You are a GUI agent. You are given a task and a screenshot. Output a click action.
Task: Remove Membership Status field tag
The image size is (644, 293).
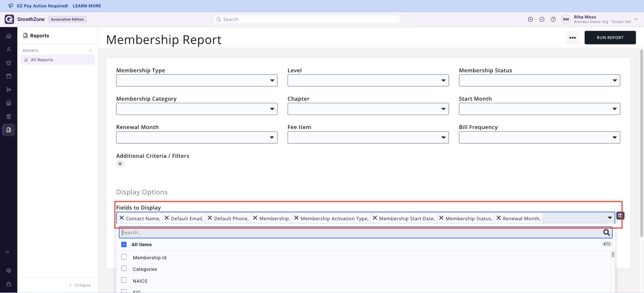pos(441,218)
